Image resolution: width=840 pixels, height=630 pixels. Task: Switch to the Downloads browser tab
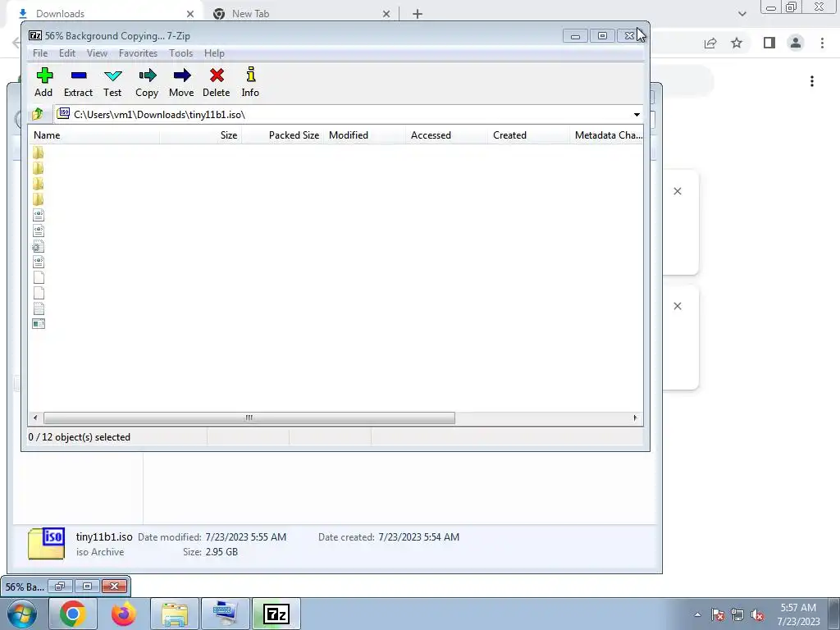coord(102,14)
